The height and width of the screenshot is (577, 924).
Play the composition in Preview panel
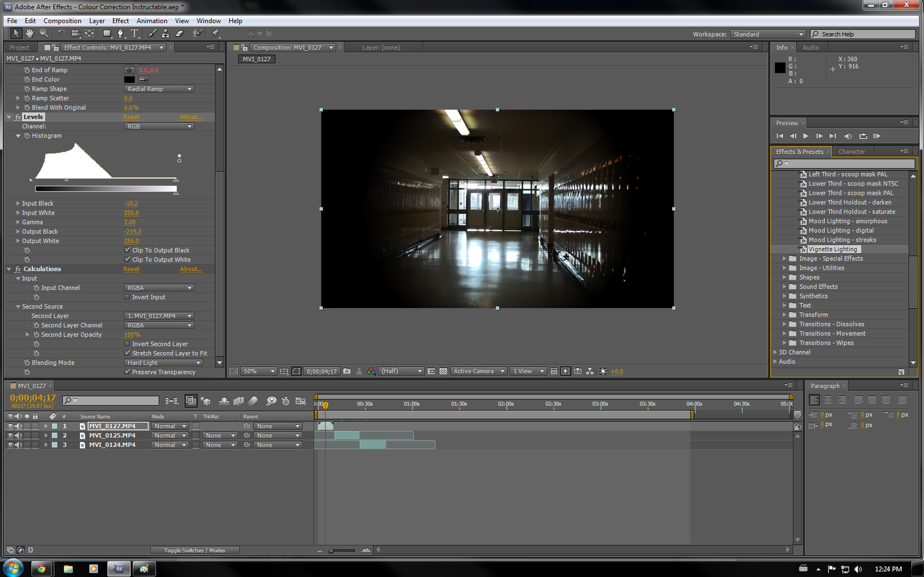[806, 136]
